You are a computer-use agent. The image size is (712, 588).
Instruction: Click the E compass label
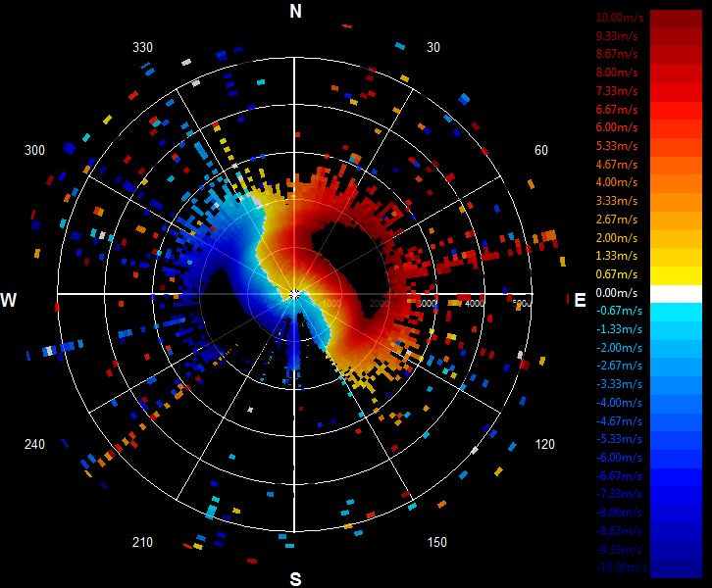pos(580,300)
